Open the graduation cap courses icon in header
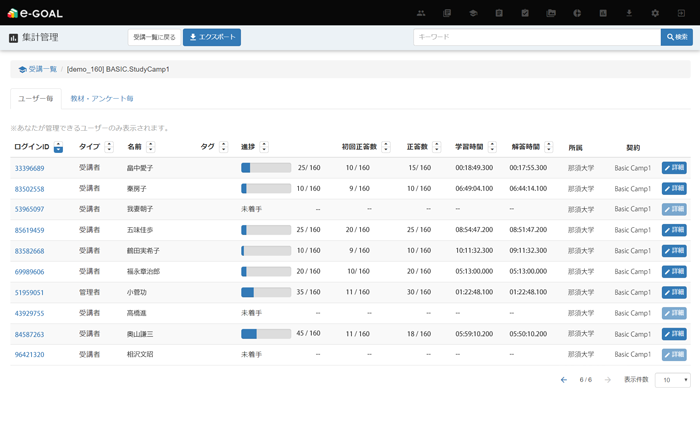The image size is (700, 425). pos(473,13)
